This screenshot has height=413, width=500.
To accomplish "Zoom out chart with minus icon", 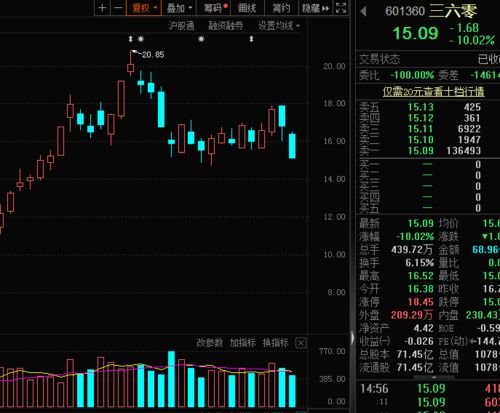I will [118, 8].
